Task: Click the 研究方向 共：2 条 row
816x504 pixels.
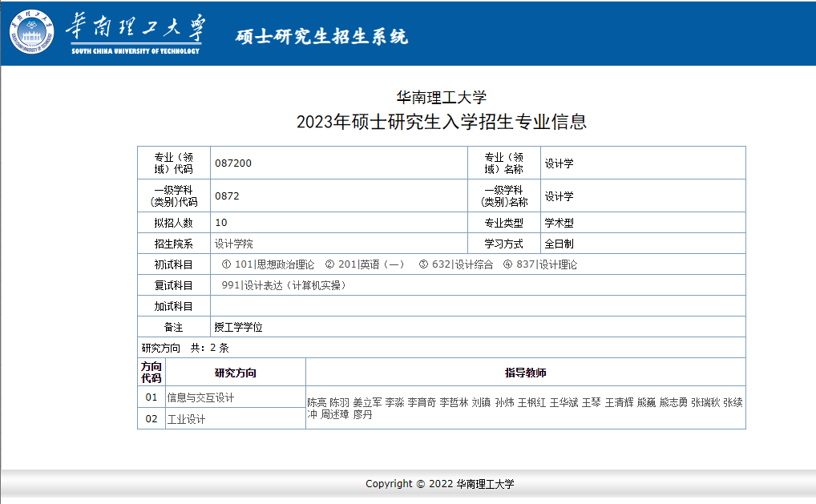Action: pyautogui.click(x=442, y=348)
